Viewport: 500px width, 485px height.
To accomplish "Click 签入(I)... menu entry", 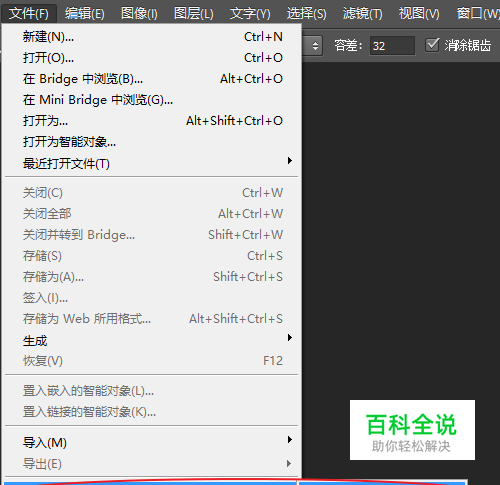I will click(x=152, y=298).
